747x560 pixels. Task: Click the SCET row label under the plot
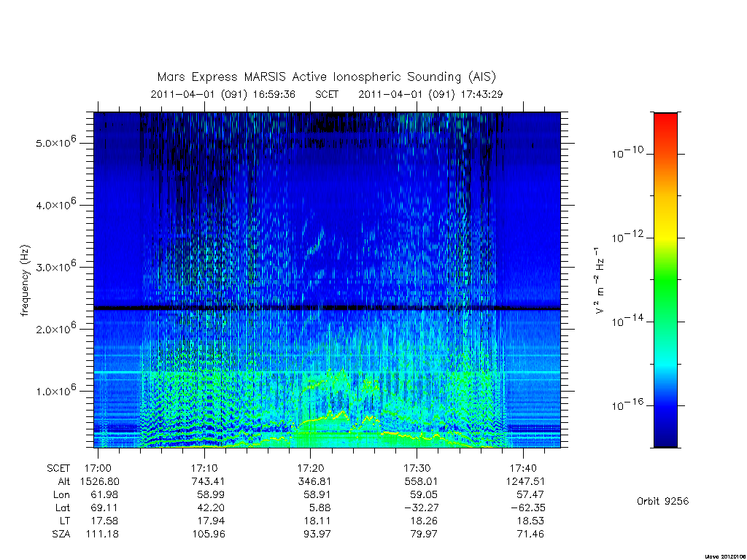(x=58, y=468)
